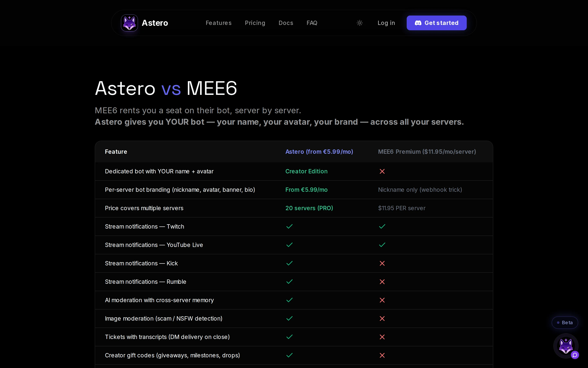This screenshot has width=588, height=368.
Task: Click the Log in link
Action: coord(386,23)
